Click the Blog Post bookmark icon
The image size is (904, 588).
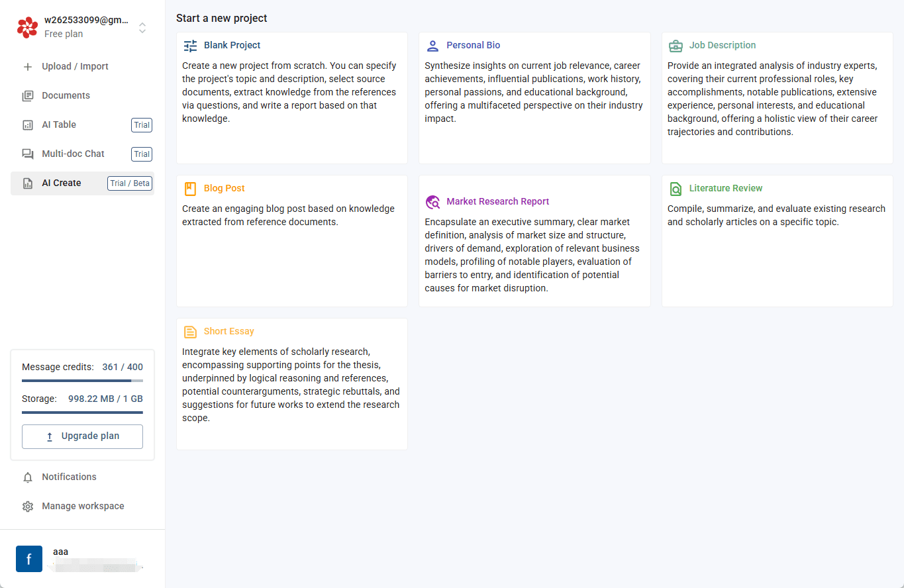tap(190, 189)
